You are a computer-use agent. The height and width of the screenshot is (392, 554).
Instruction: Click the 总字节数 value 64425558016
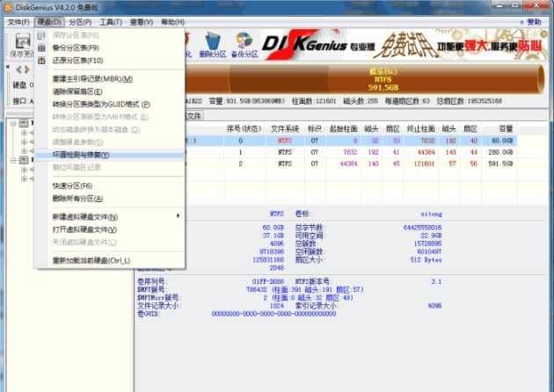pos(422,228)
